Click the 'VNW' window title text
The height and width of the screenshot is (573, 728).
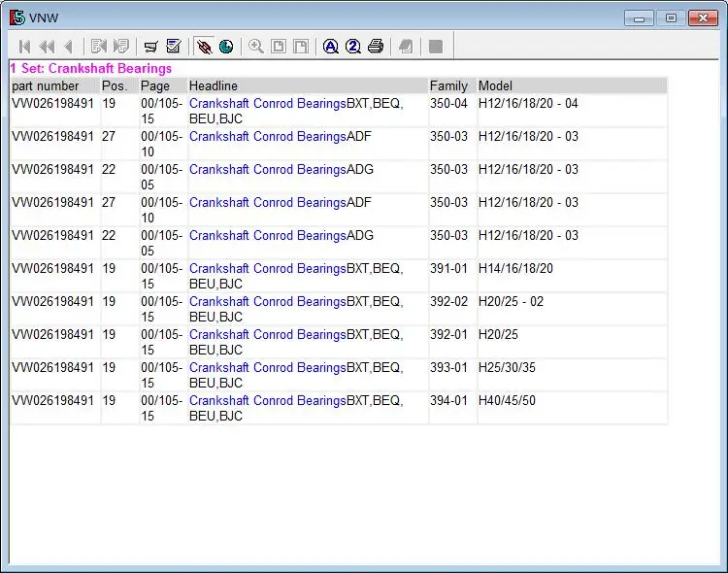pyautogui.click(x=44, y=17)
